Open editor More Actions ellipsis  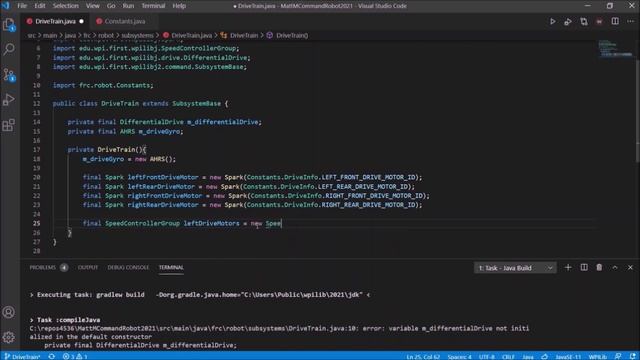tap(630, 21)
